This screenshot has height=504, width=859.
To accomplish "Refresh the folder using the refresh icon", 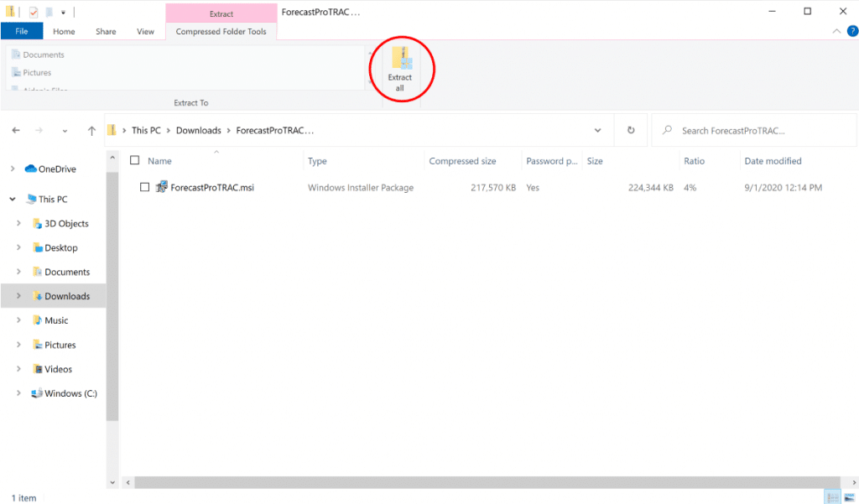I will click(x=631, y=130).
